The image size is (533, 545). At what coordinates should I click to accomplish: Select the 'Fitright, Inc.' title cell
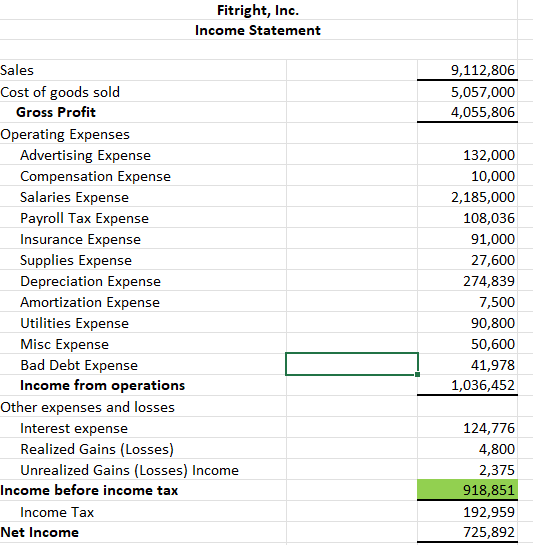[258, 10]
